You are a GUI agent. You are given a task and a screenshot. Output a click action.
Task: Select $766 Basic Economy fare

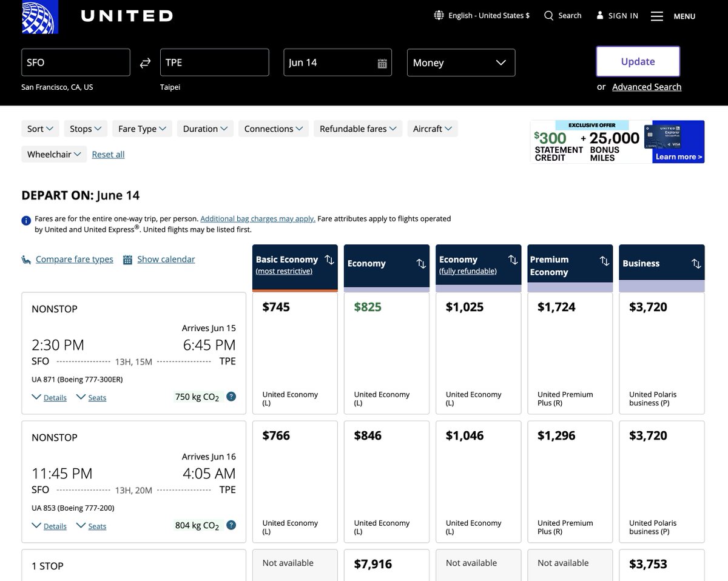[295, 482]
